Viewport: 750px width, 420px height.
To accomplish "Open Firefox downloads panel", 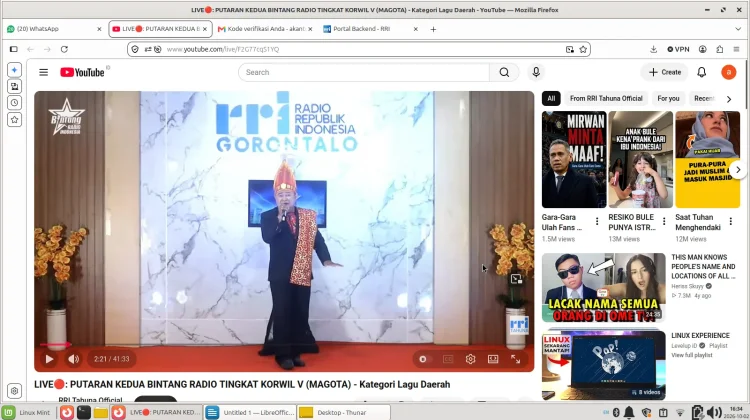I will (653, 49).
